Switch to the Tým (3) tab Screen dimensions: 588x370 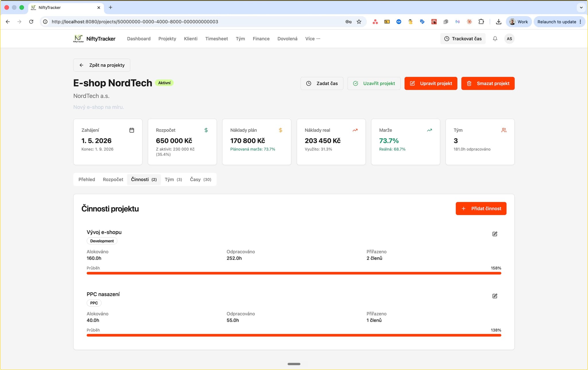tap(173, 179)
